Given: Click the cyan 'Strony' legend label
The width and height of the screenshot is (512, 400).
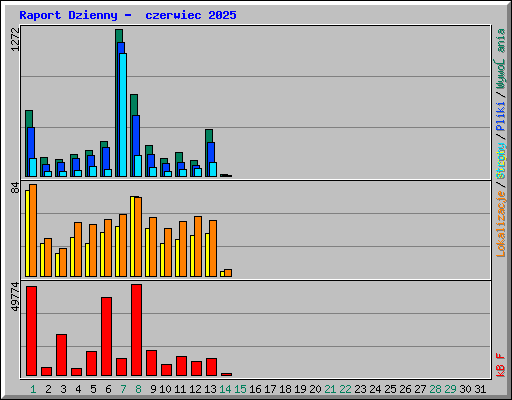Looking at the screenshot, I should tap(501, 161).
